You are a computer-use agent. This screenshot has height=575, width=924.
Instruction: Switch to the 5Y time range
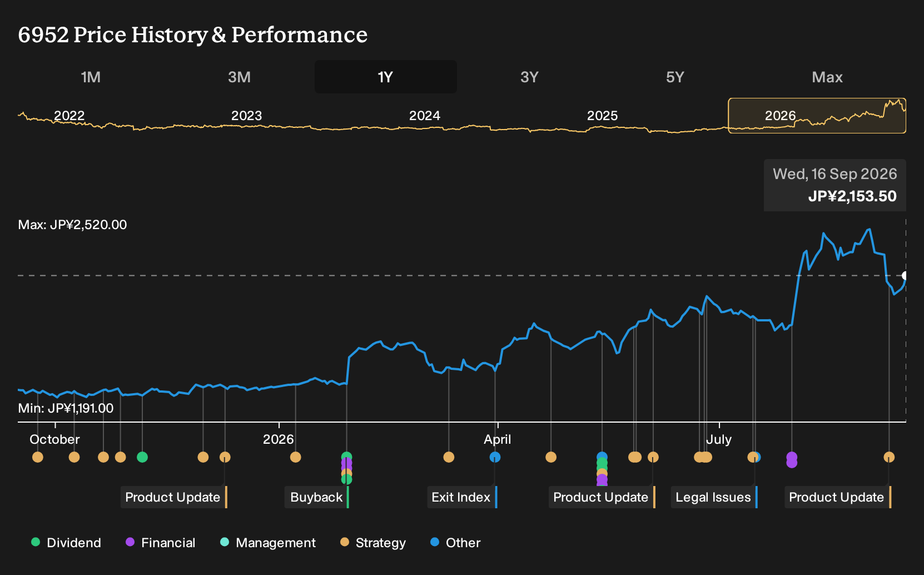pyautogui.click(x=675, y=77)
